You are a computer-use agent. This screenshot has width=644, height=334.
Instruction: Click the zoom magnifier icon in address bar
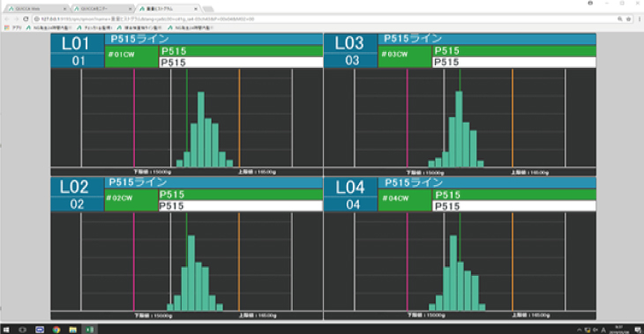[619, 19]
